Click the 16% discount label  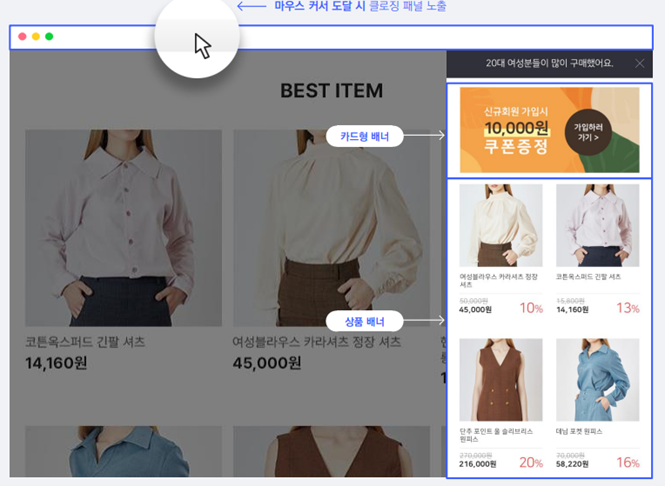point(628,462)
